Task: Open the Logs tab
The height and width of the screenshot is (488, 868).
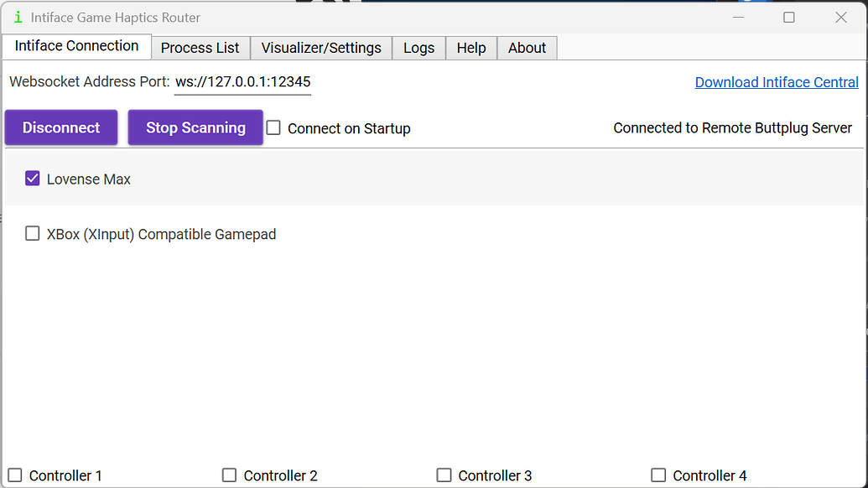Action: [x=418, y=48]
